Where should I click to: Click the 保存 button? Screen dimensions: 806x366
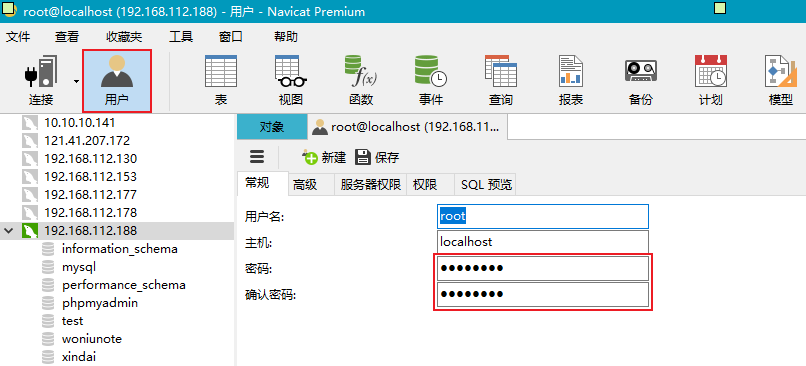(377, 157)
